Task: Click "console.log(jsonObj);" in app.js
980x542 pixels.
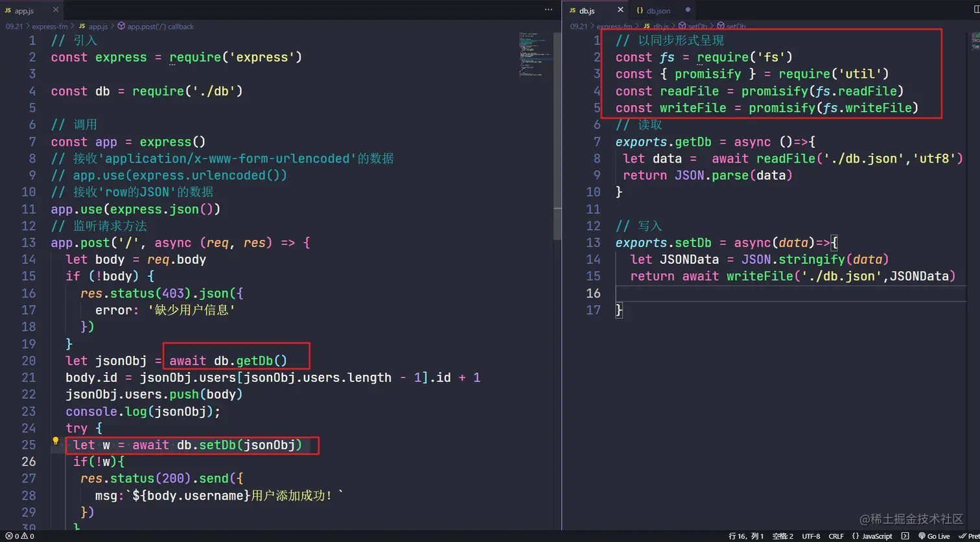Action: (143, 412)
